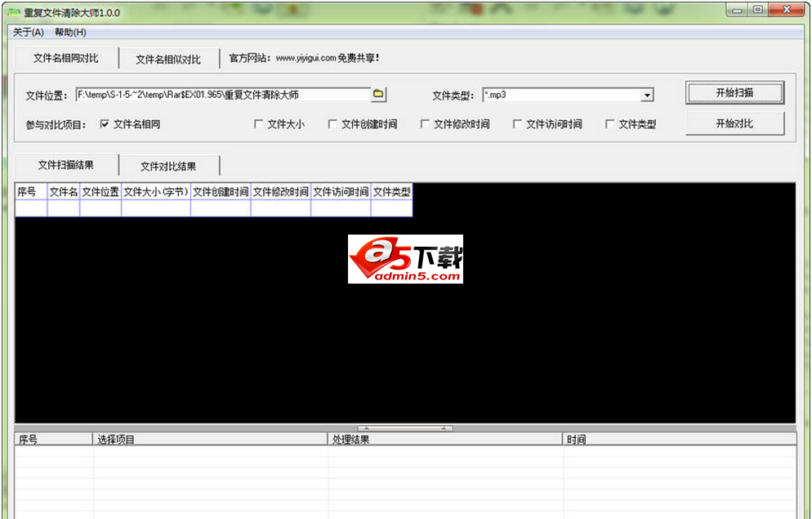
Task: Enable the 文件修改时间 checkbox
Action: click(x=425, y=124)
